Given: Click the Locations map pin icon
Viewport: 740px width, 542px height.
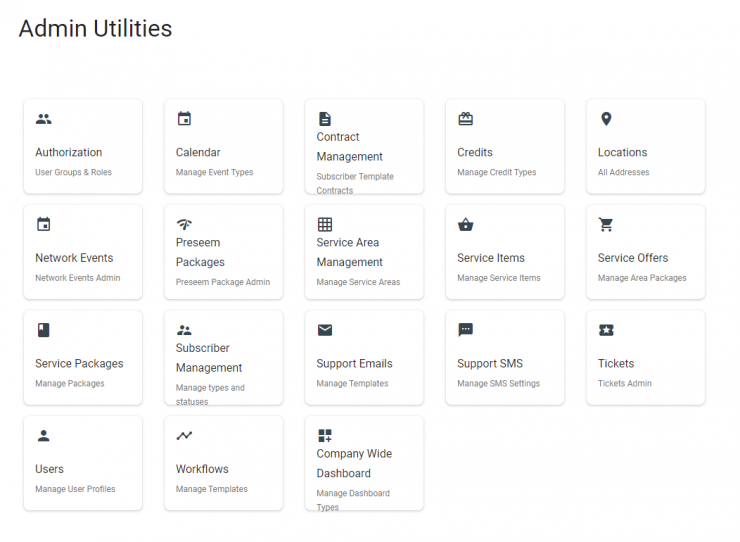Looking at the screenshot, I should [606, 119].
